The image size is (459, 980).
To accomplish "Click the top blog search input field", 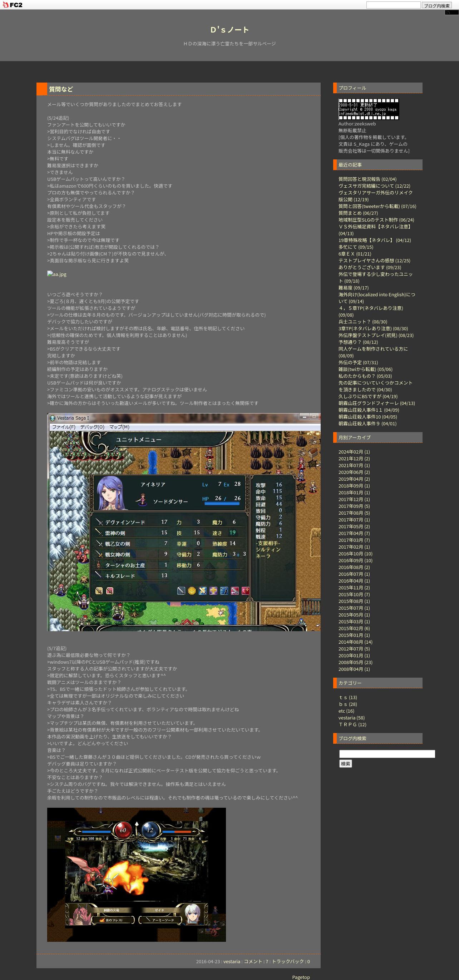I will (393, 5).
